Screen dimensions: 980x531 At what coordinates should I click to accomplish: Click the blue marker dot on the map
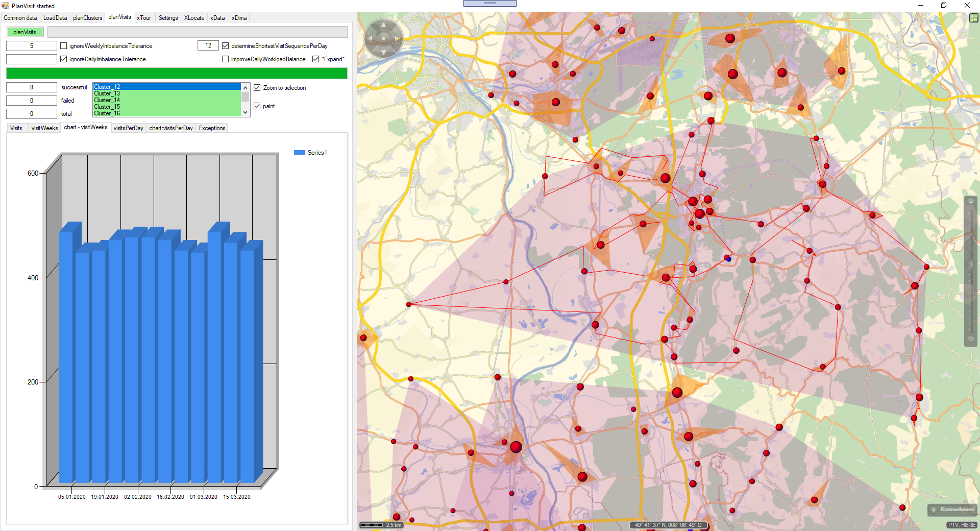click(729, 259)
